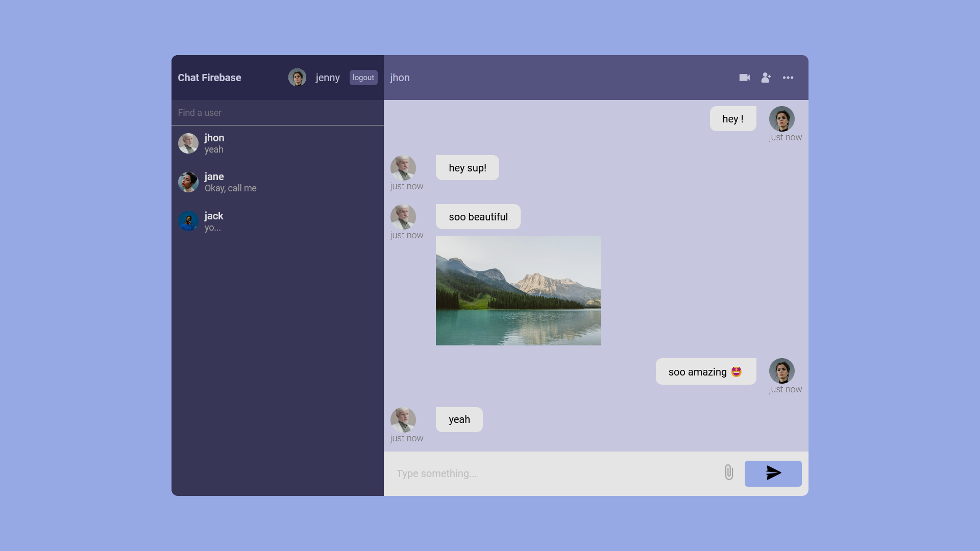Click the soo amazing message bubble
The width and height of the screenshot is (980, 551).
pyautogui.click(x=705, y=371)
